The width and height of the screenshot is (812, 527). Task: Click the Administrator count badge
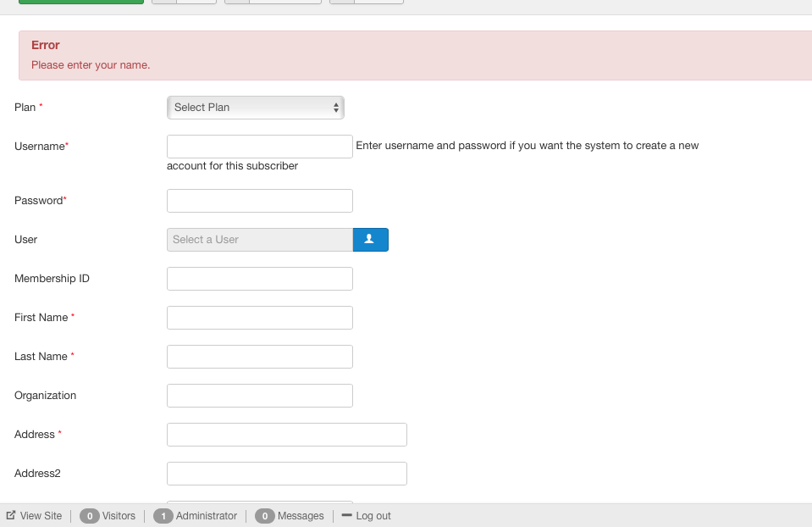tap(163, 516)
